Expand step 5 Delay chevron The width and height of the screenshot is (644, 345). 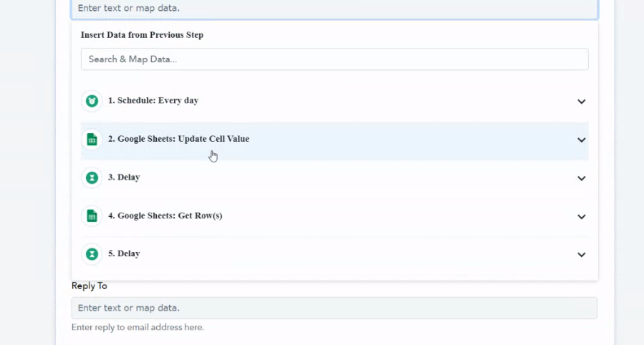coord(581,255)
